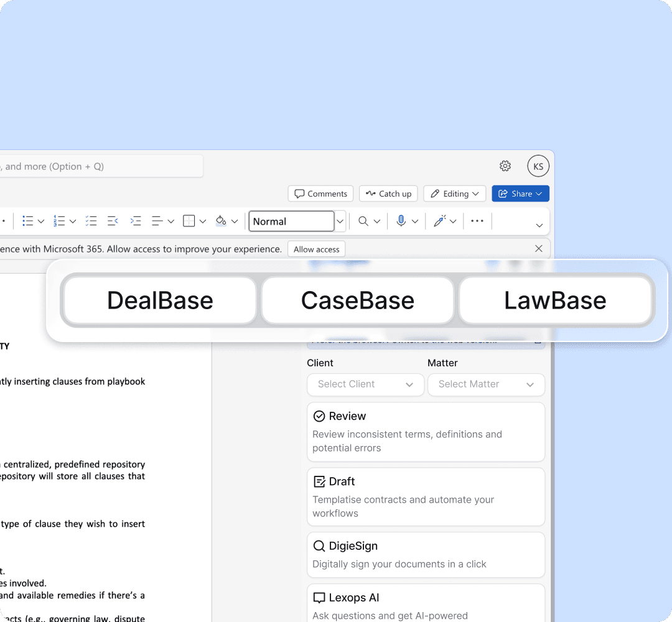Click the Editor pen icon

pos(440,221)
